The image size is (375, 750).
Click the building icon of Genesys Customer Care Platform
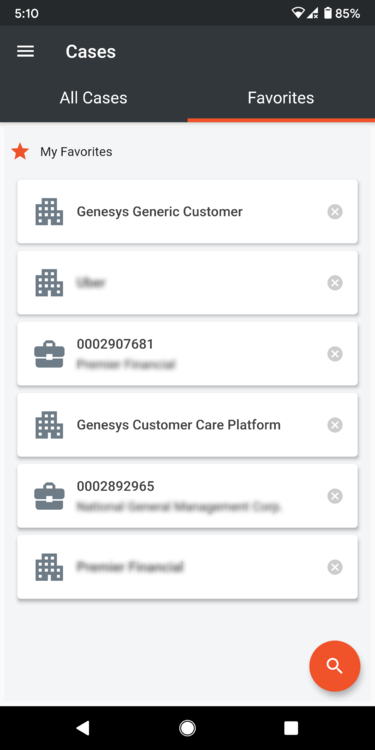click(x=49, y=425)
